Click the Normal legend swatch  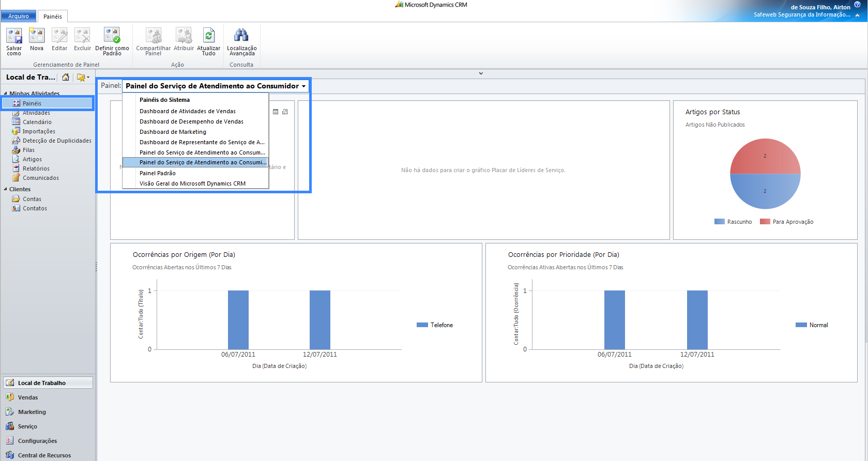click(x=801, y=325)
